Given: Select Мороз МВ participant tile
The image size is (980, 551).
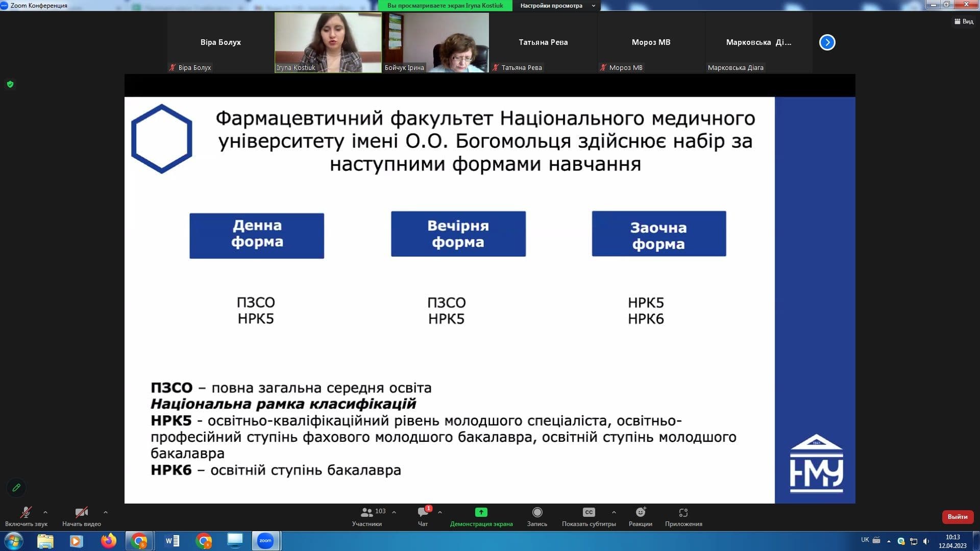Looking at the screenshot, I should (x=651, y=43).
